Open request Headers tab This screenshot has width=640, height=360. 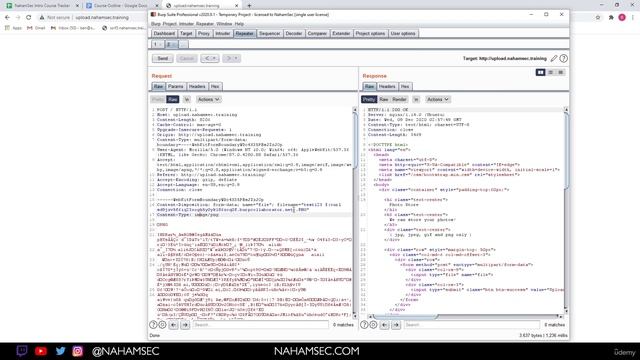(x=197, y=87)
